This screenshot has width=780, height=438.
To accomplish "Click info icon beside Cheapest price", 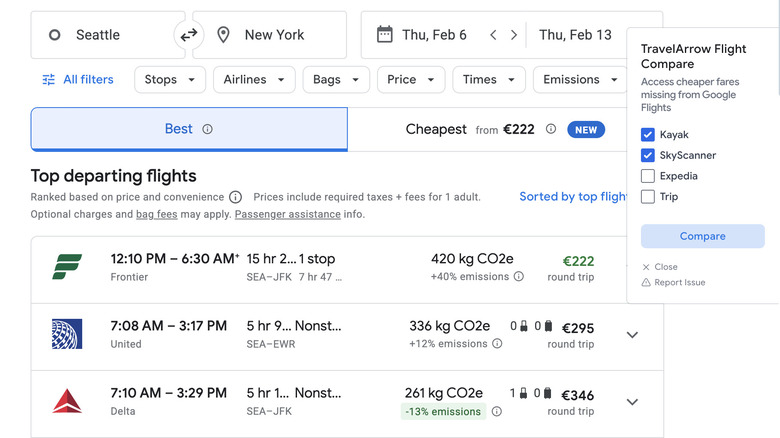I will click(x=551, y=129).
